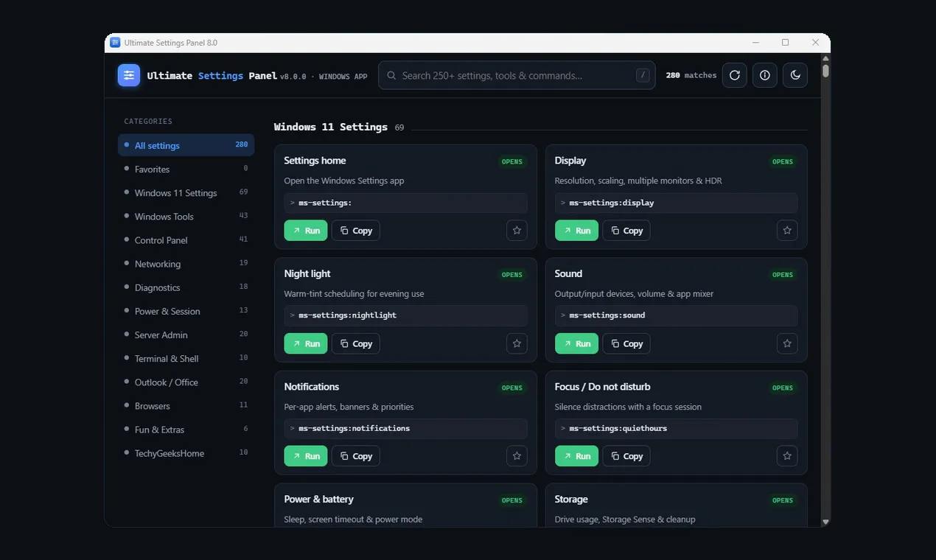Screen dimensions: 936x560
Task: Click the ms-settings:quiethours command text
Action: 618,428
